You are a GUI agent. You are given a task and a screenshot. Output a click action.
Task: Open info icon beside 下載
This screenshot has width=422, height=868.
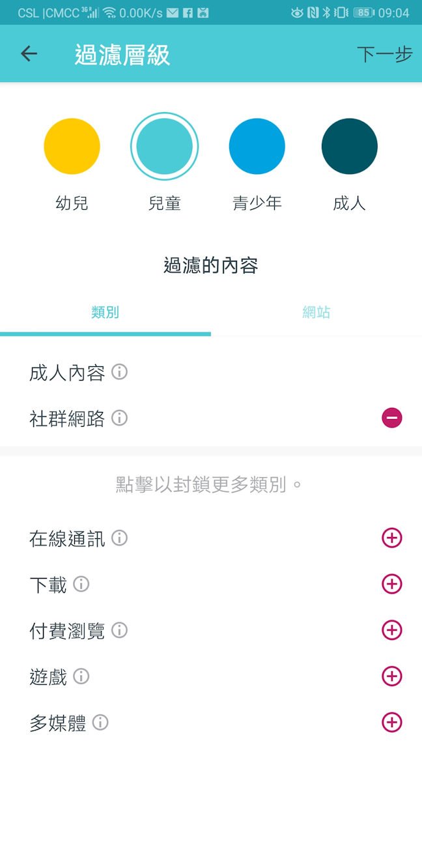pos(81,585)
